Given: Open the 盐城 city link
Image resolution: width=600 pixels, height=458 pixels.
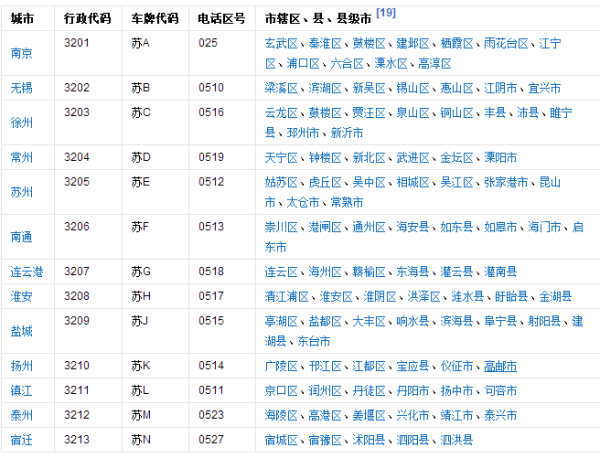Looking at the screenshot, I should pyautogui.click(x=21, y=331).
